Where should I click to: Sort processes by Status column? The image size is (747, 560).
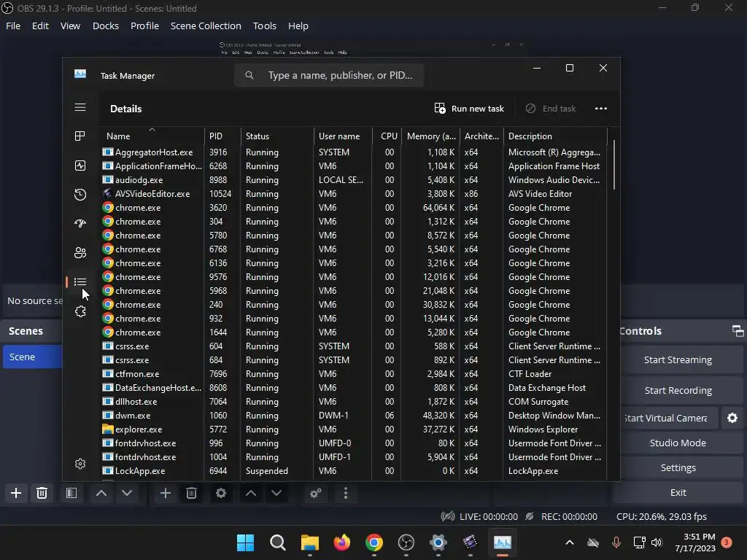coord(277,136)
